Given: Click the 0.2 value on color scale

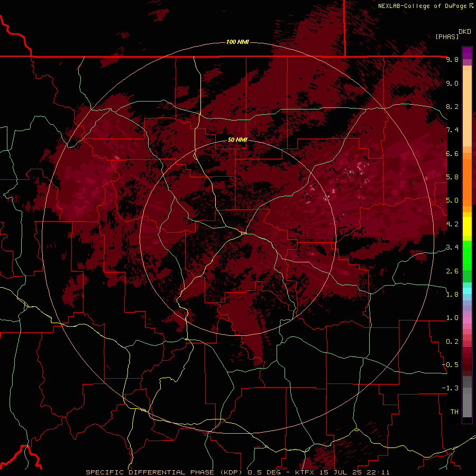Looking at the screenshot, I should (x=452, y=342).
